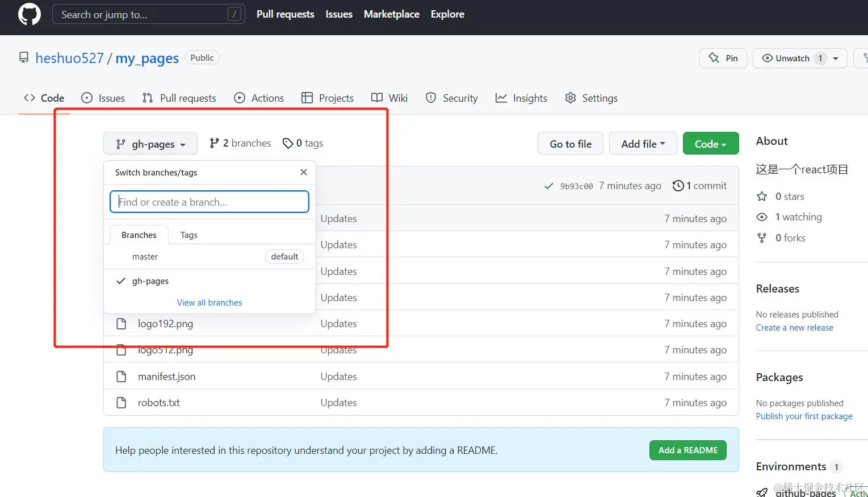Click the file icon next to logo192.png

[121, 324]
